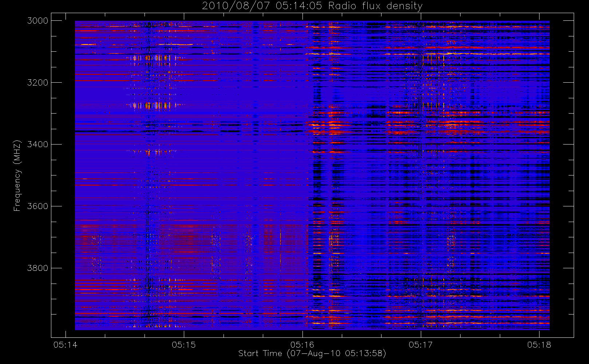
Task: Click the 'Start Time (07-Aug-10 05:13:58)' axis label
Action: 312,353
